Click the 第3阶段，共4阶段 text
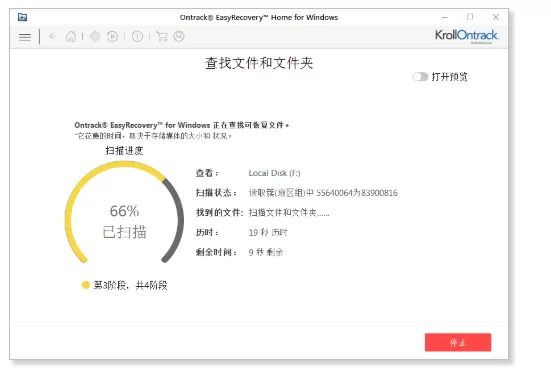 (130, 285)
